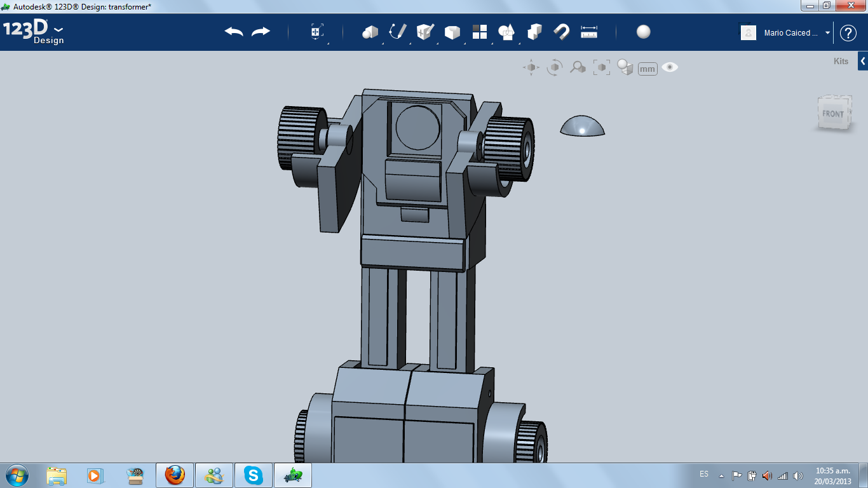Open the Windows Start menu
Image resolution: width=868 pixels, height=488 pixels.
(17, 475)
